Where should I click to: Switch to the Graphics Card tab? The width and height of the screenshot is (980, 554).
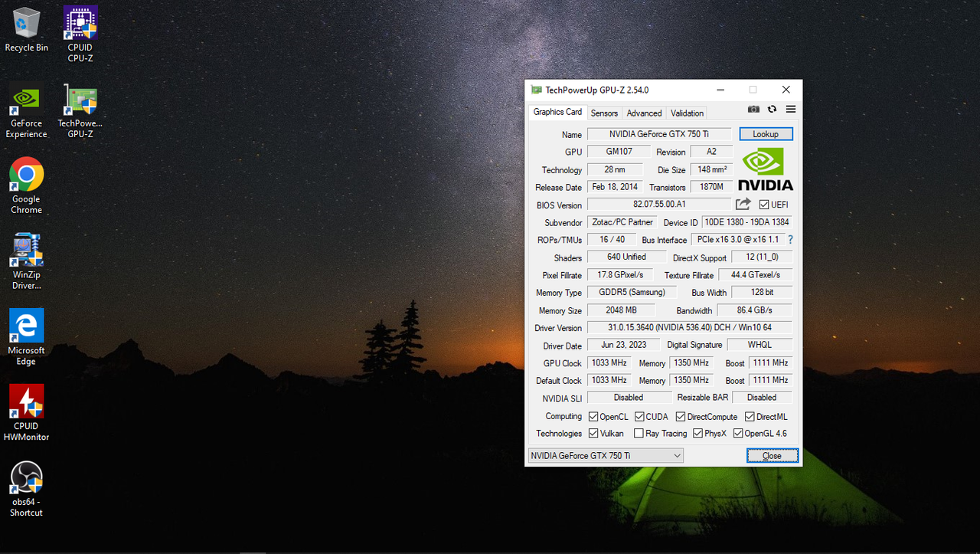click(557, 112)
